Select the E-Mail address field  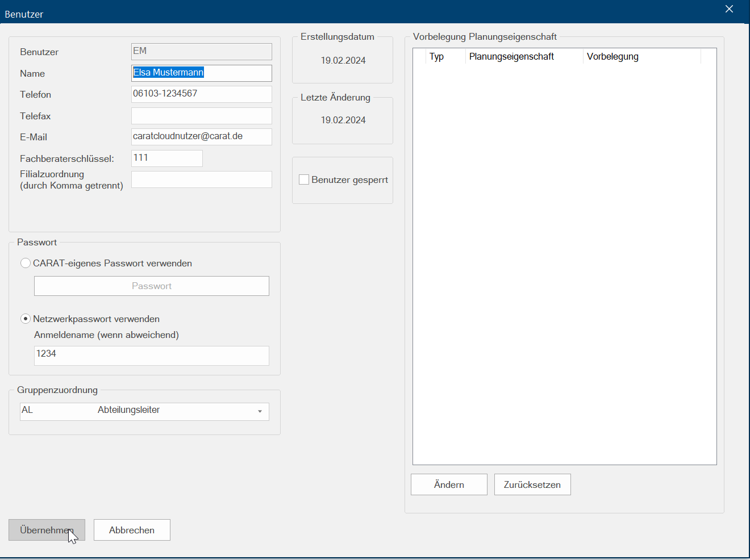coord(201,137)
